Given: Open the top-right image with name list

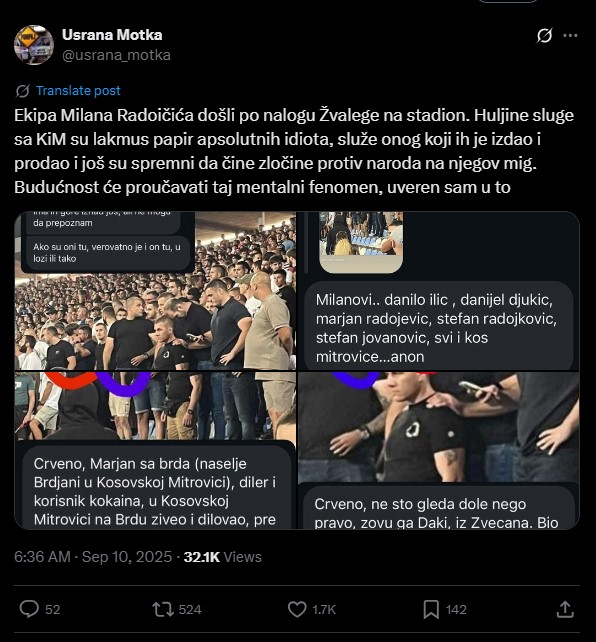Looking at the screenshot, I should (438, 291).
